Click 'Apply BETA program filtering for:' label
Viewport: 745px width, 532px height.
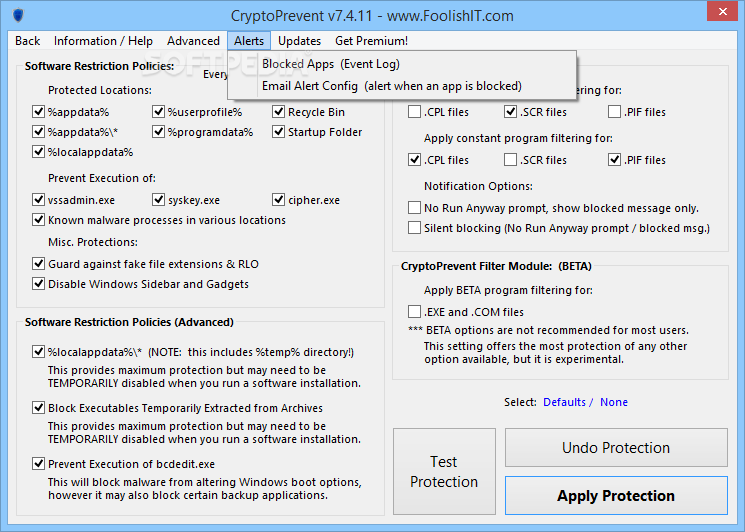(x=508, y=290)
